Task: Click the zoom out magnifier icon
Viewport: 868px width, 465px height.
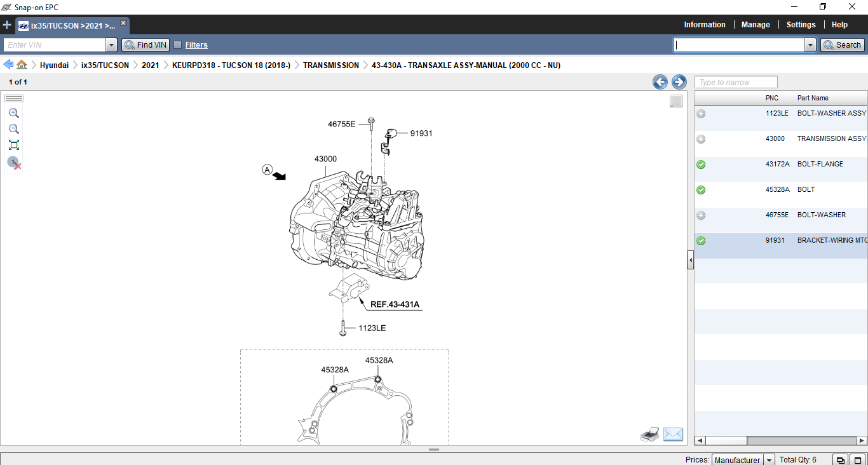Action: [x=14, y=129]
